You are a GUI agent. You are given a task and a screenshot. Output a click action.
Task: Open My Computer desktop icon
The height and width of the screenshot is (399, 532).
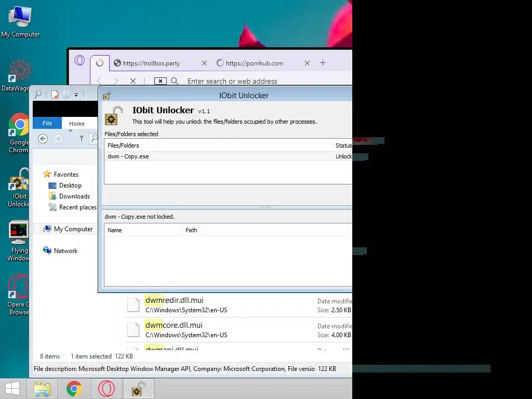point(20,21)
